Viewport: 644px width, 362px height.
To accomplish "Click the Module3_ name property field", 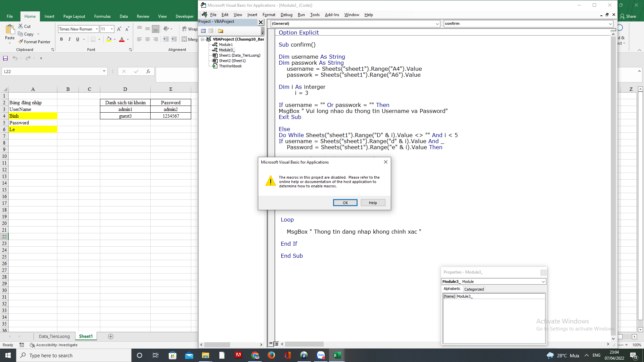I will pyautogui.click(x=500, y=296).
